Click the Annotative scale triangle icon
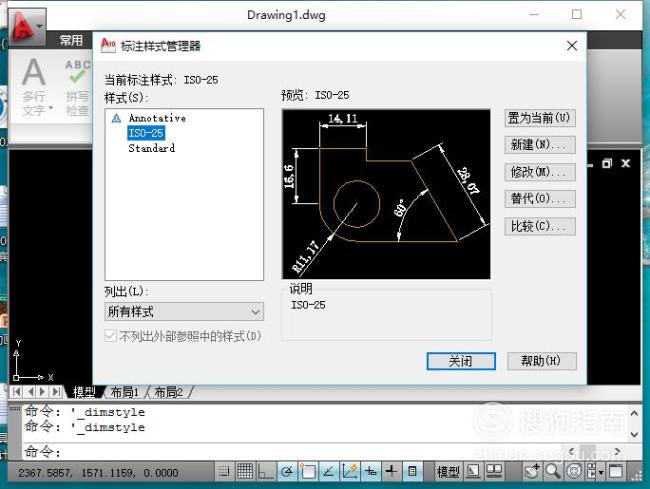The height and width of the screenshot is (489, 650). click(x=116, y=119)
